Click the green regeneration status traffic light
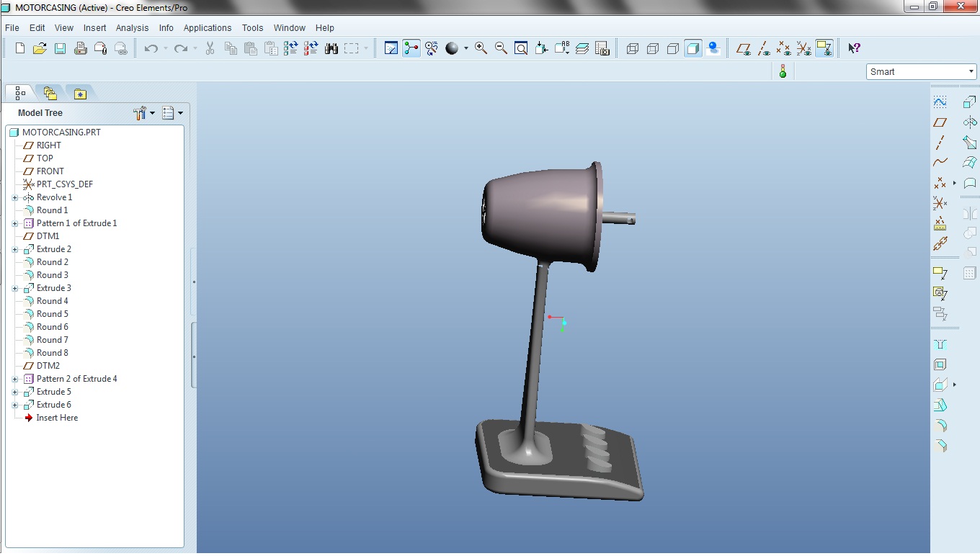This screenshot has height=556, width=980. click(x=783, y=71)
